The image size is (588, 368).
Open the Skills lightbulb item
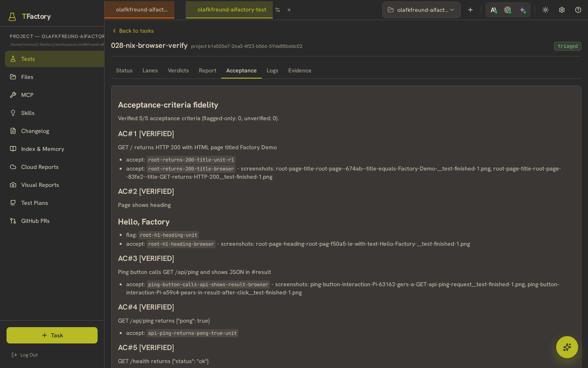tap(55, 113)
